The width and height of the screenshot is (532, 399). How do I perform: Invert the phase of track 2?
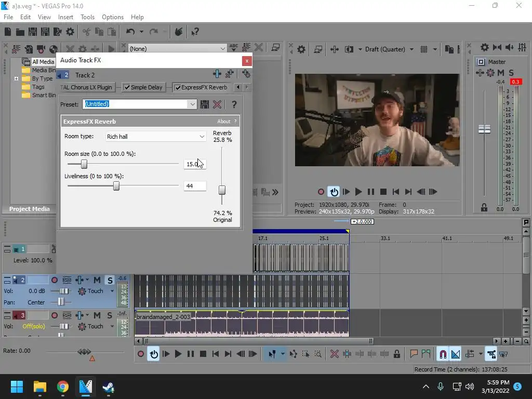click(x=67, y=280)
